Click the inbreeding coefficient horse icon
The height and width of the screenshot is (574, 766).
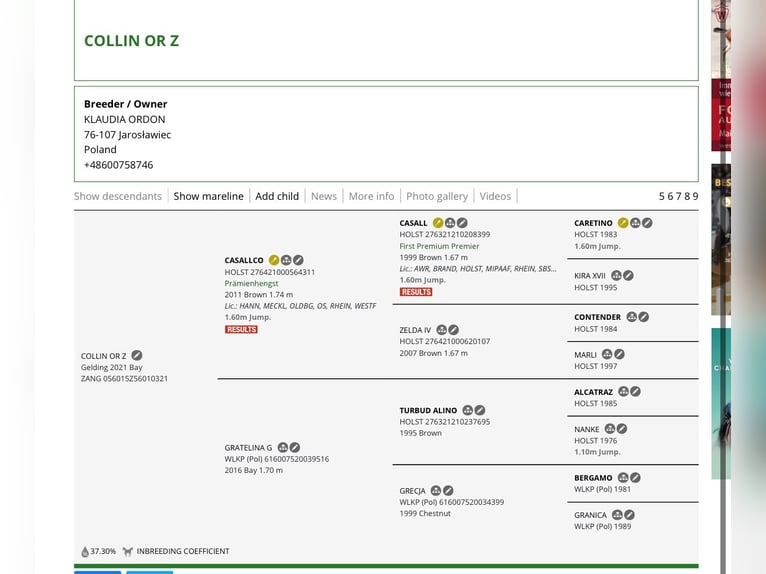point(127,551)
